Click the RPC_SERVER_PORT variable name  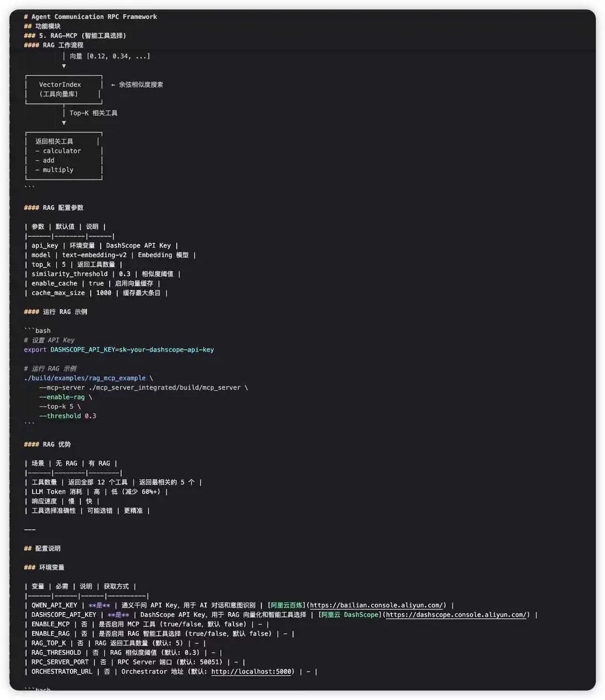tap(60, 662)
